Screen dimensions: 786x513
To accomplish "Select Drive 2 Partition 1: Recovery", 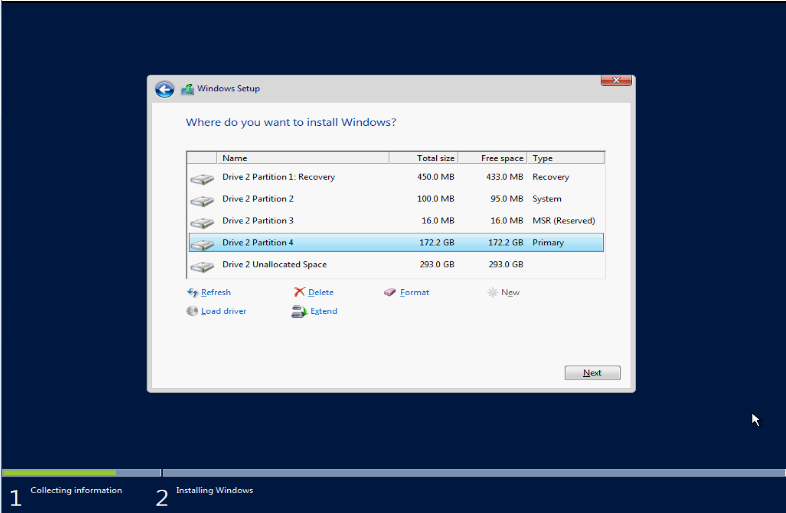I will tap(396, 177).
